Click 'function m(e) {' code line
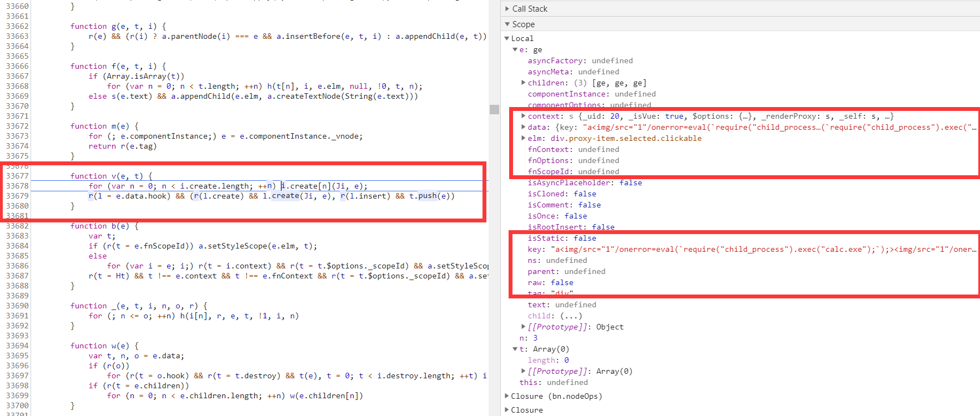Screen dimensions: 980x416 (104, 126)
